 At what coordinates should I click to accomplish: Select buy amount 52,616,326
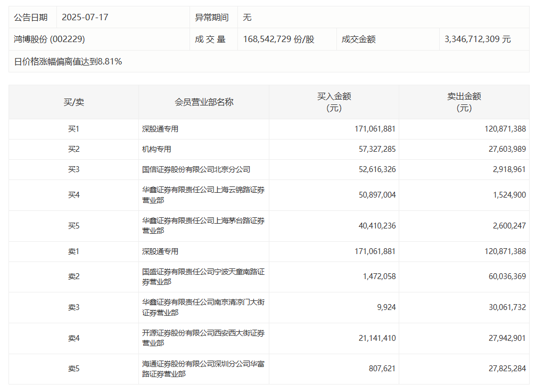[x=377, y=169]
